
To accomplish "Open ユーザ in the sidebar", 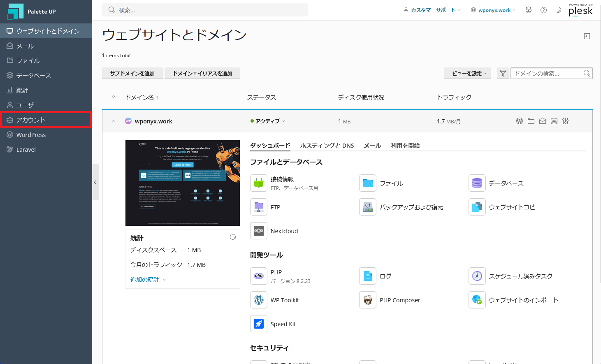I will [x=46, y=105].
